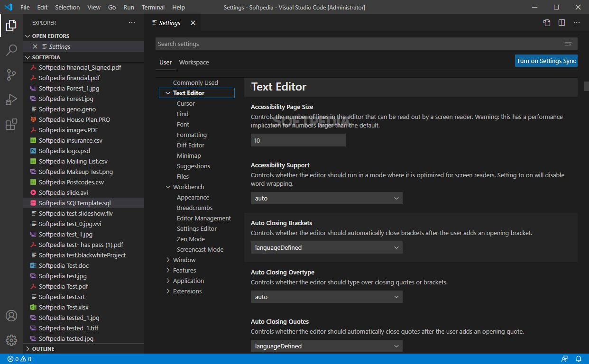
Task: Click the Explorer more actions ellipsis
Action: pyautogui.click(x=132, y=22)
